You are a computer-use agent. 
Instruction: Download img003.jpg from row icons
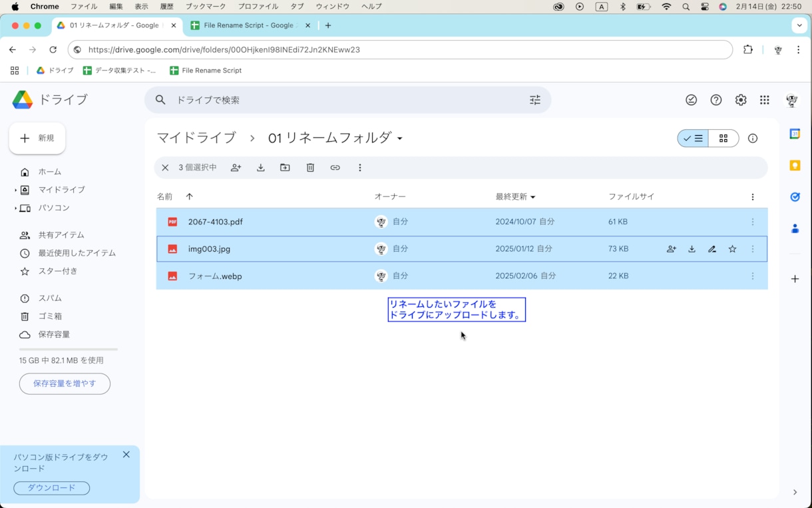pyautogui.click(x=692, y=249)
